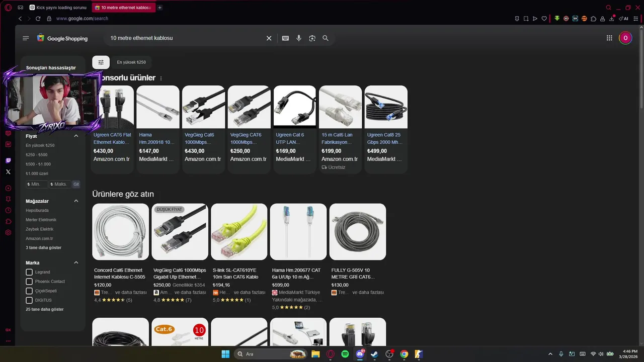Screen dimensions: 644x362
Task: Open Spotify from the taskbar
Action: tap(345, 354)
